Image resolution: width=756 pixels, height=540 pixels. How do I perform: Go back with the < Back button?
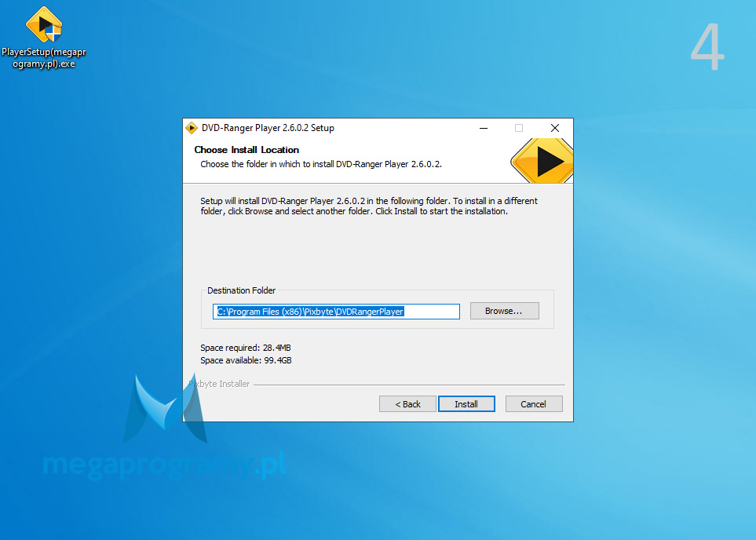click(407, 404)
